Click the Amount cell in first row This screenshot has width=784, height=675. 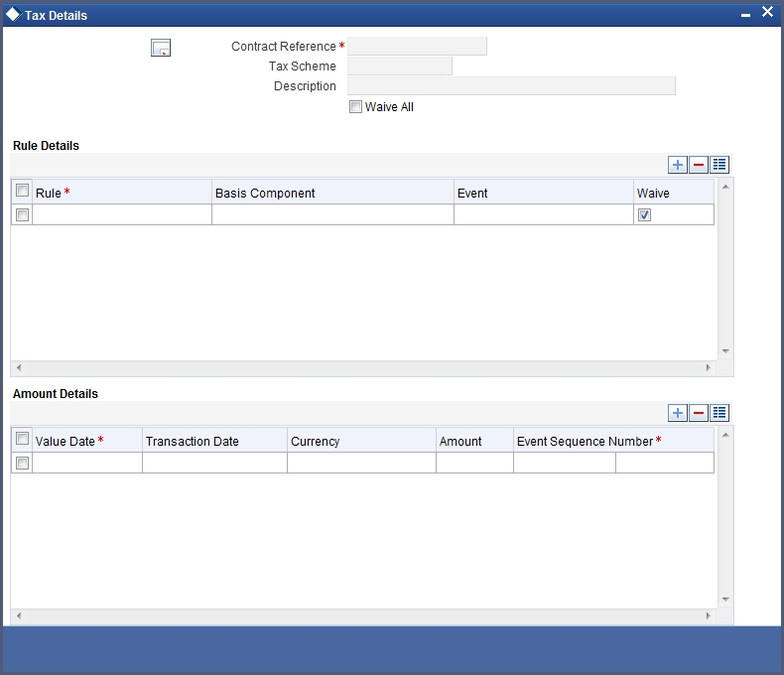coord(474,463)
